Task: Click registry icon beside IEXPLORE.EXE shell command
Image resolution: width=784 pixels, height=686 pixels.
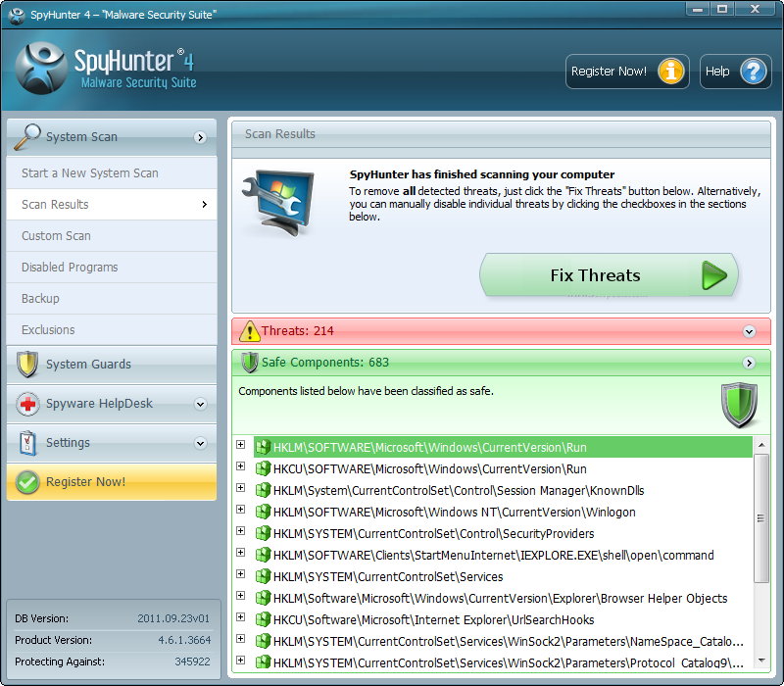Action: coord(263,555)
